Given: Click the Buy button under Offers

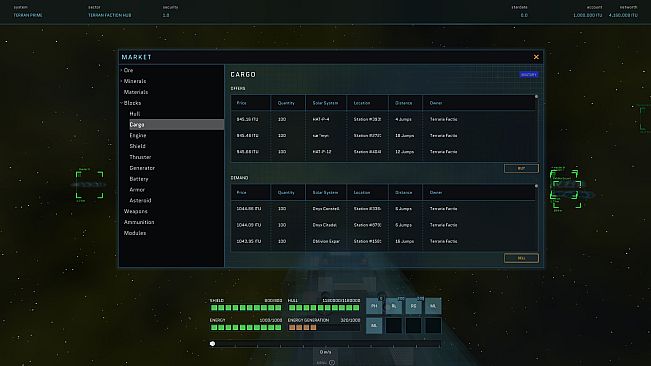Looking at the screenshot, I should 521,168.
